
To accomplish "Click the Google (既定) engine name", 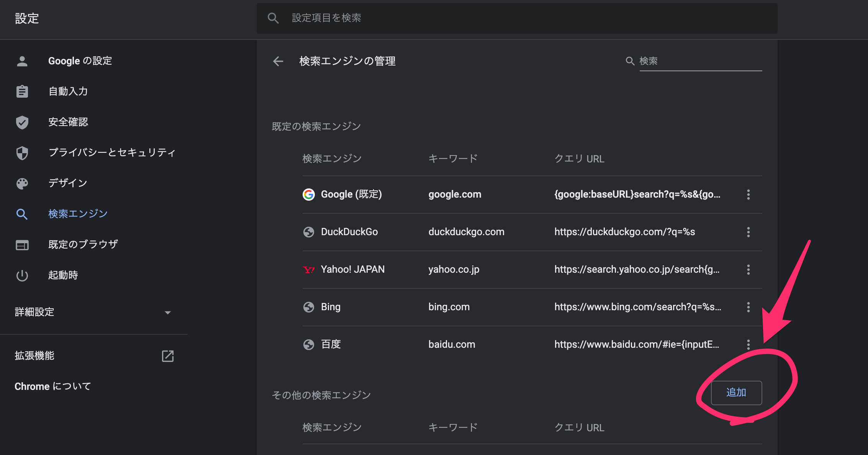I will [x=351, y=195].
